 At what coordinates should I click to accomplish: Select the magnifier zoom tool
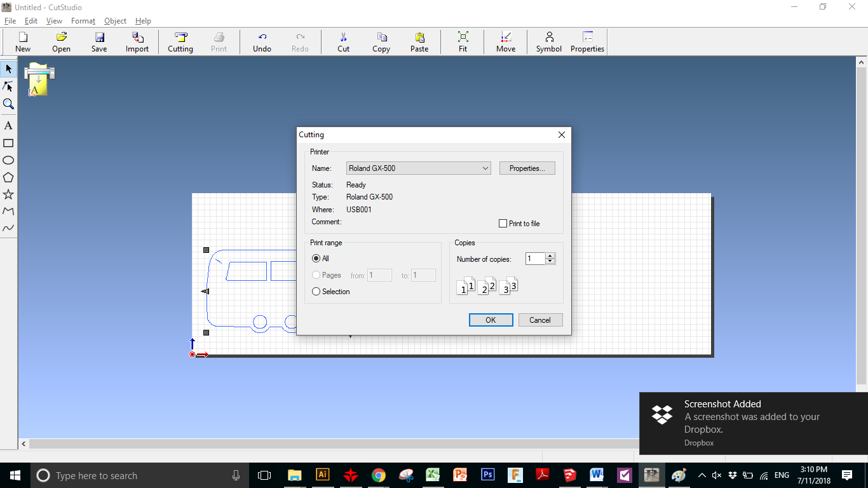coord(8,104)
